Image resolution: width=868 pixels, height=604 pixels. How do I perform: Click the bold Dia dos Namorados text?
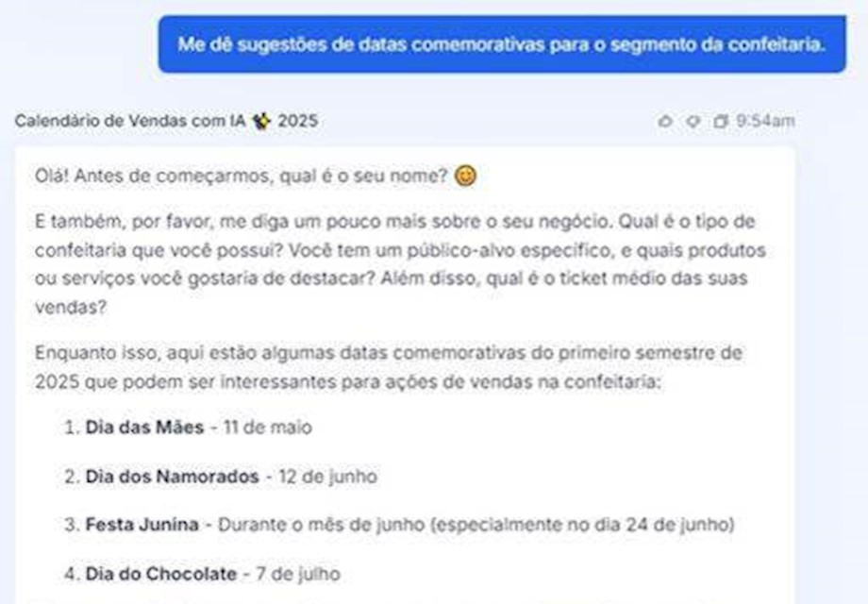(x=172, y=477)
